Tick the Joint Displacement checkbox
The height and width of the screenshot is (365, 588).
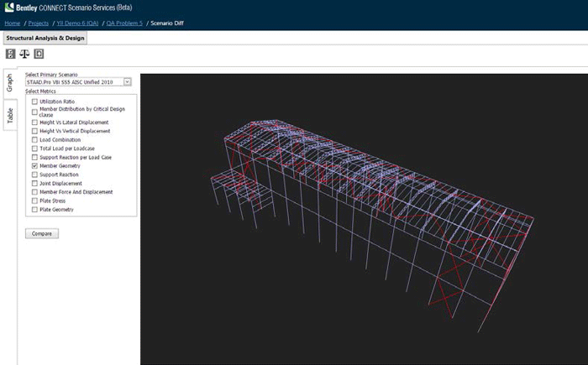pyautogui.click(x=34, y=183)
